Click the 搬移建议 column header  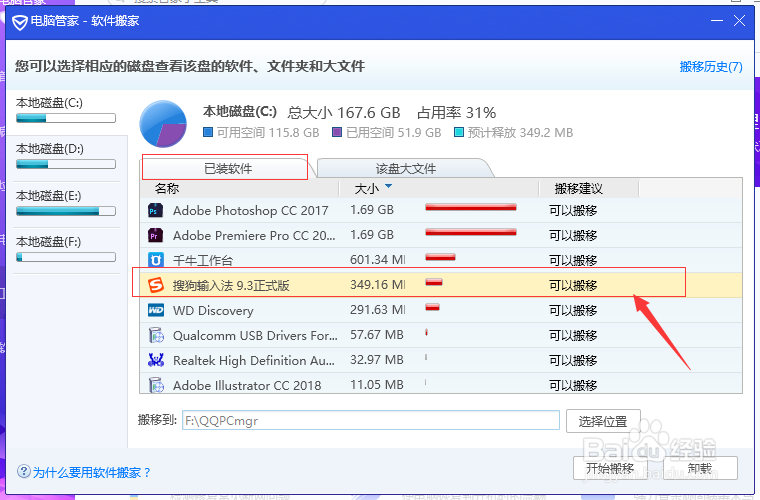point(579,188)
